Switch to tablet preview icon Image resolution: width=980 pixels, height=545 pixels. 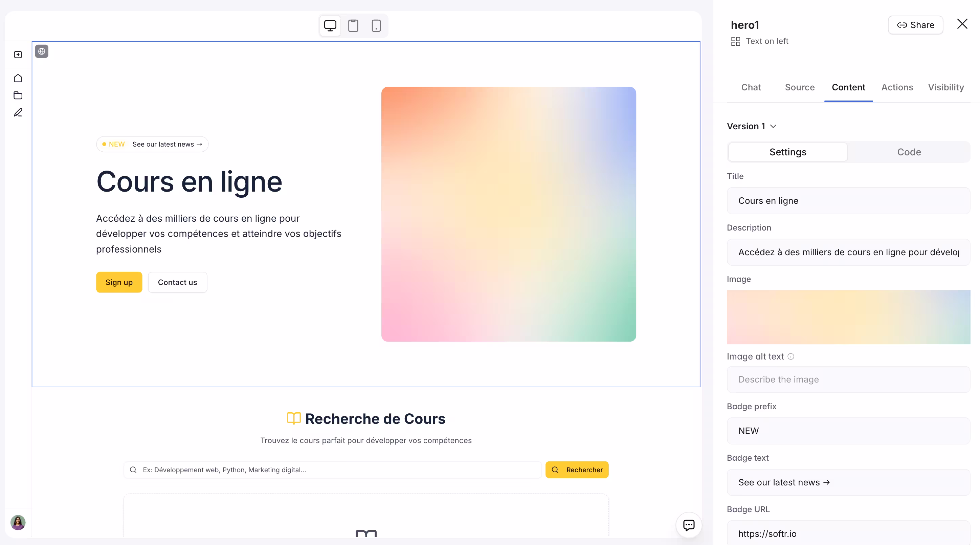[x=353, y=25]
